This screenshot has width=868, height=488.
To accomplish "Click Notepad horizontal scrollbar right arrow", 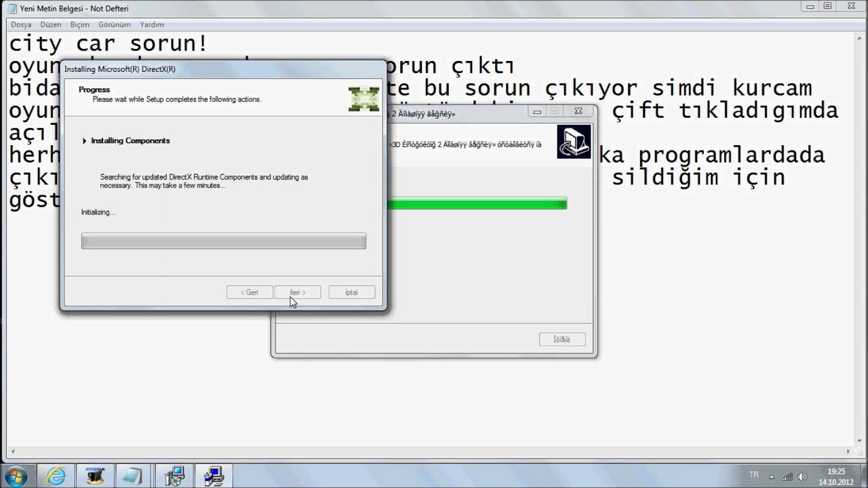I will 849,451.
